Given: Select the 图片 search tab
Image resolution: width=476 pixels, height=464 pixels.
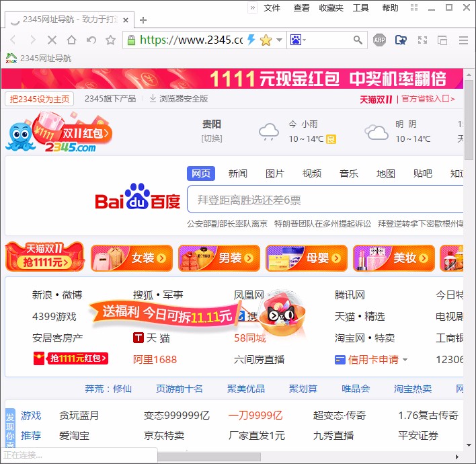Looking at the screenshot, I should pyautogui.click(x=275, y=173).
